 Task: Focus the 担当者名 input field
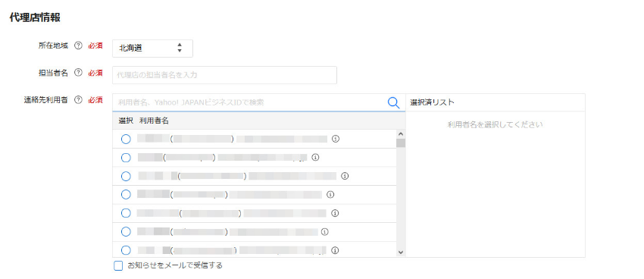(x=225, y=75)
